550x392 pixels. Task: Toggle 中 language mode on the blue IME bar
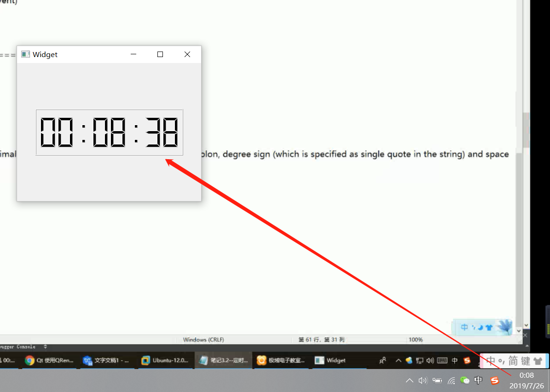[464, 327]
